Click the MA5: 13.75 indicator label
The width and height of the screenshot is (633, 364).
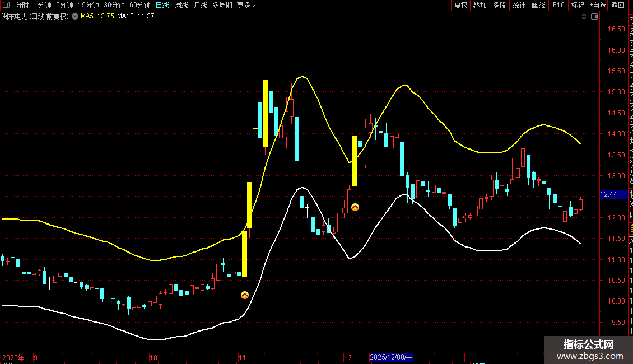pos(97,16)
